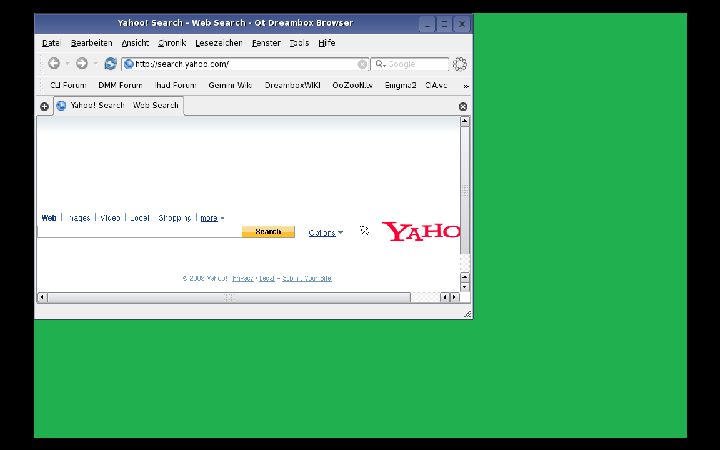The image size is (720, 450).
Task: Open the DMM Forum bookmark
Action: pyautogui.click(x=120, y=85)
